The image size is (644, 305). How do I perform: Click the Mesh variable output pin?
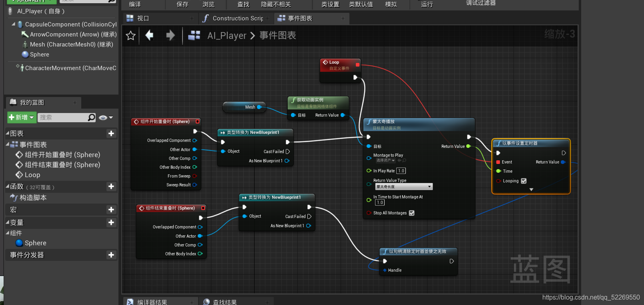pos(259,107)
